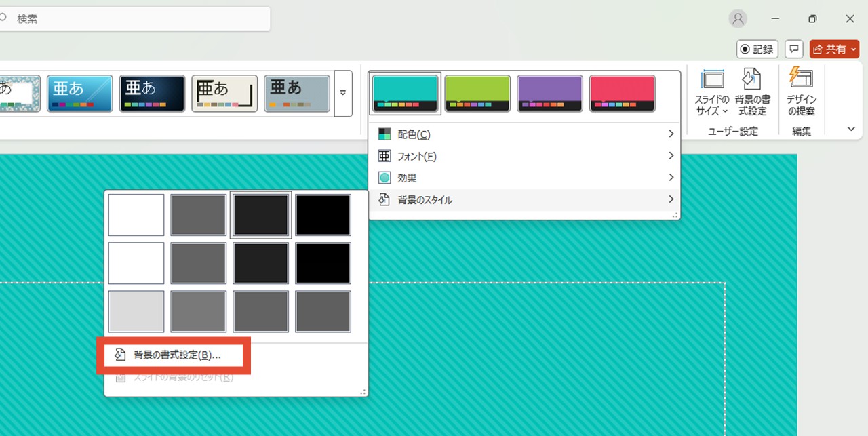868x436 pixels.
Task: Open the comments pane icon
Action: [794, 49]
